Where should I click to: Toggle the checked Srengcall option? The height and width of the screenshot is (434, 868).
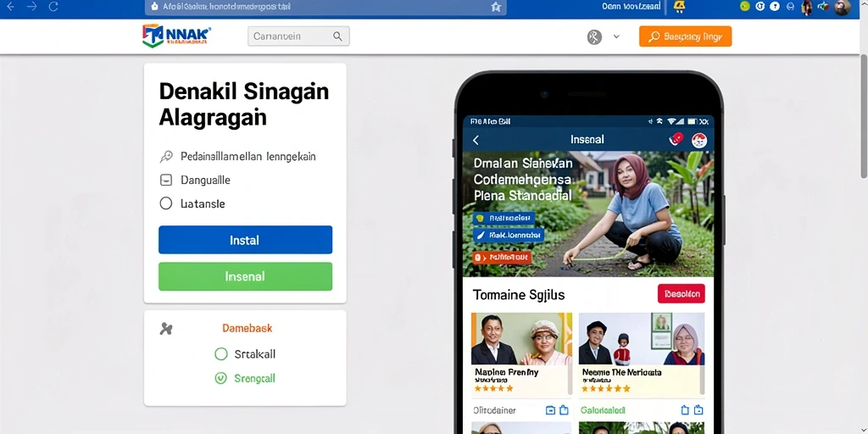pos(221,379)
